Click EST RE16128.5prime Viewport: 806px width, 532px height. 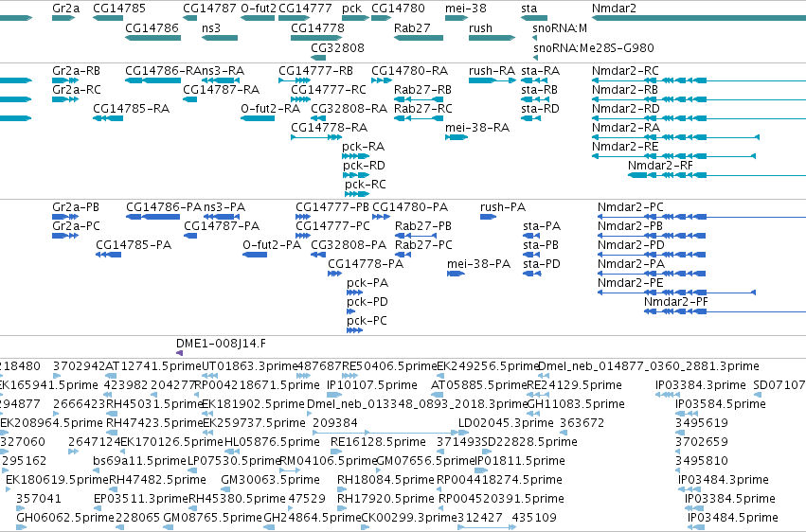click(334, 452)
